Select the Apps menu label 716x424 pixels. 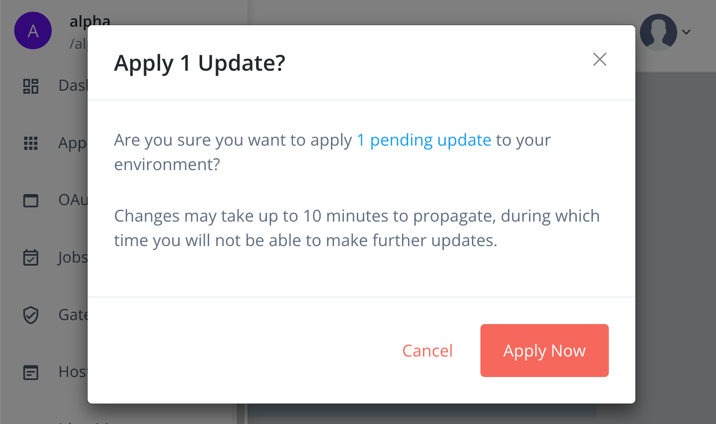72,143
